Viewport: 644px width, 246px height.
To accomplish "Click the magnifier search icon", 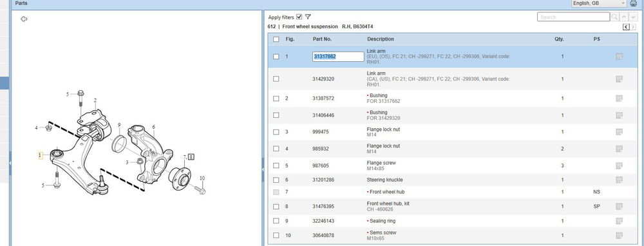I will 614,17.
